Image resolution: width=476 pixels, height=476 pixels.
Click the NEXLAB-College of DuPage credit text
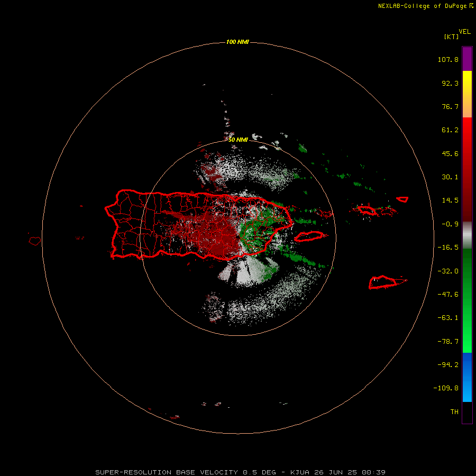click(x=425, y=6)
